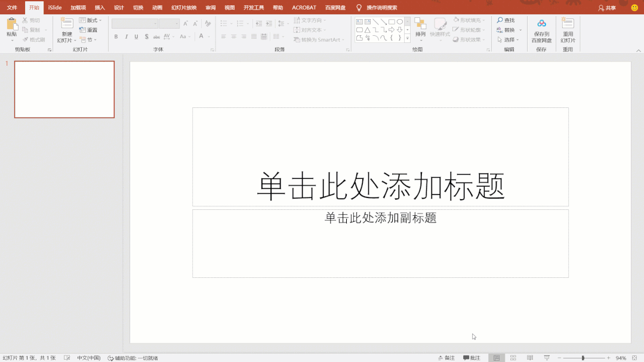This screenshot has height=362, width=644.
Task: Create a new slide with 新建幻灯片 icon
Action: point(67,24)
